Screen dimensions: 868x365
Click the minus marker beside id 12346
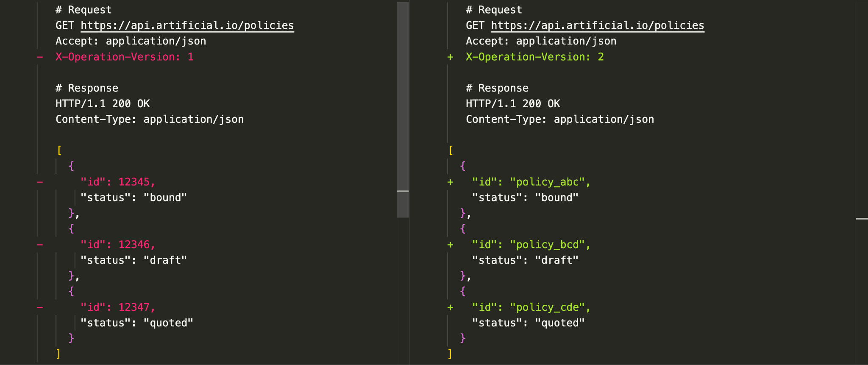pos(40,245)
